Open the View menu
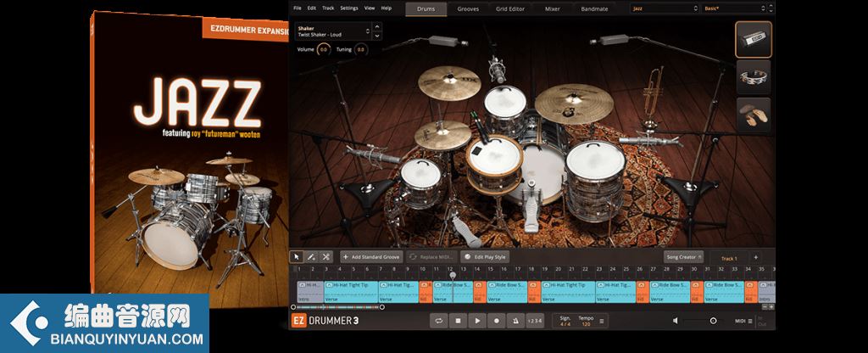Viewport: 868px width, 353px height. (x=370, y=8)
